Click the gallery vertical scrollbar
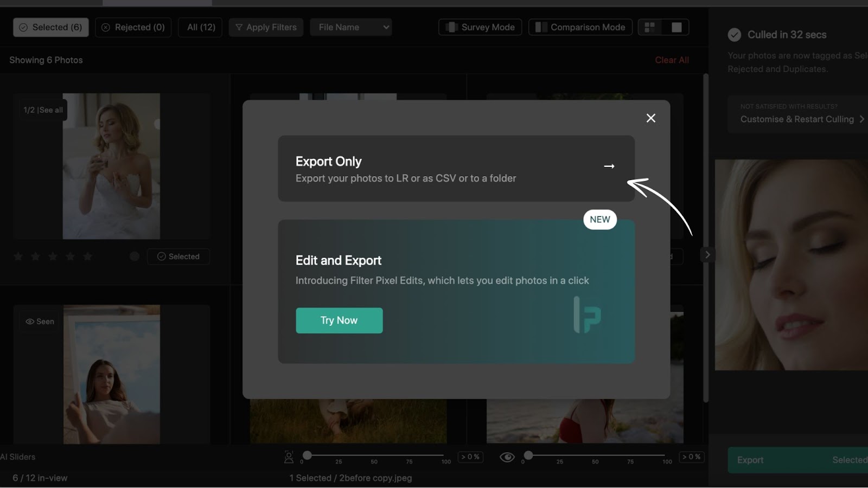The width and height of the screenshot is (868, 488). tap(706, 237)
